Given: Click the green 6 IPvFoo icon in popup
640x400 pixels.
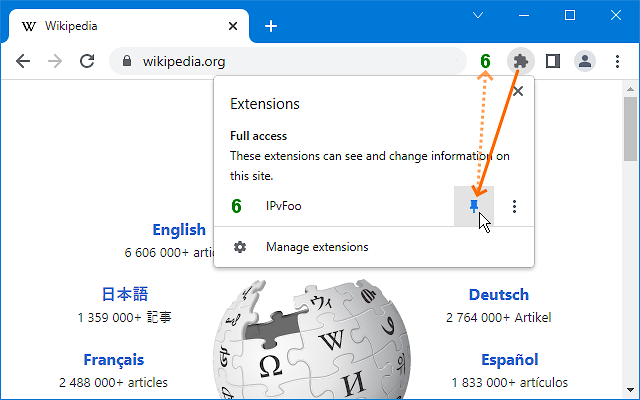Looking at the screenshot, I should pos(236,206).
